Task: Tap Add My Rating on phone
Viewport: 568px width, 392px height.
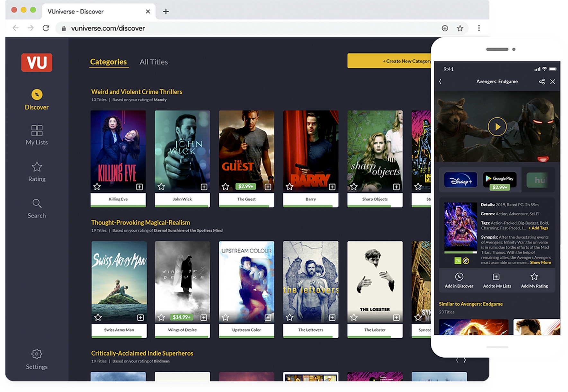Action: click(x=534, y=281)
